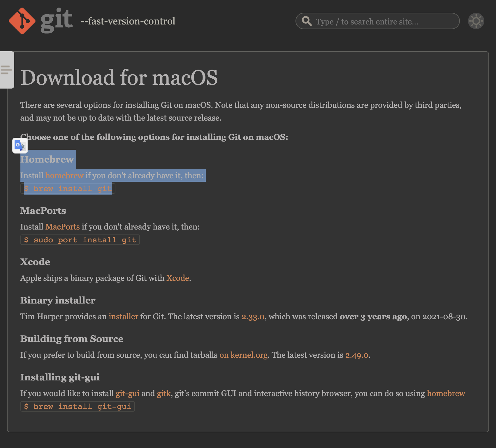
Task: Toggle light/dark mode sun icon
Action: click(x=476, y=21)
